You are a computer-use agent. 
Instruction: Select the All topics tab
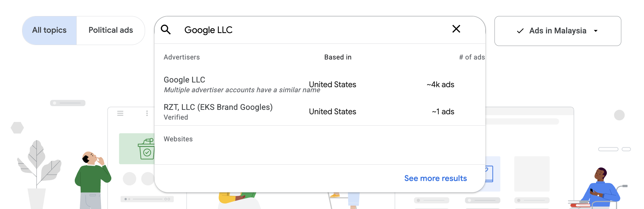point(50,30)
